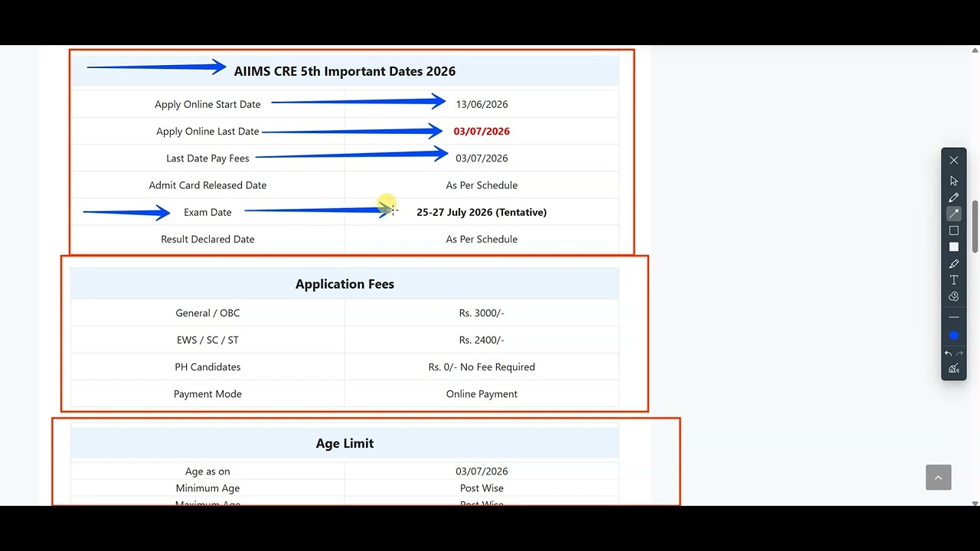The width and height of the screenshot is (980, 551).
Task: Select the text annotation tool
Action: (953, 280)
